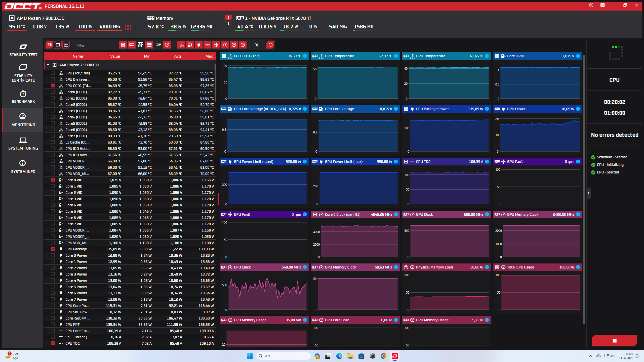Select GPU 1 in the header selector
Image resolution: width=644 pixels, height=362 pixels.
(x=228, y=18)
